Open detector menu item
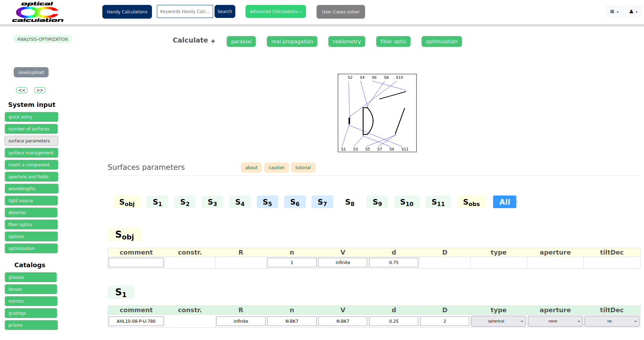Viewport: 644px width, 340px height. 31,212
